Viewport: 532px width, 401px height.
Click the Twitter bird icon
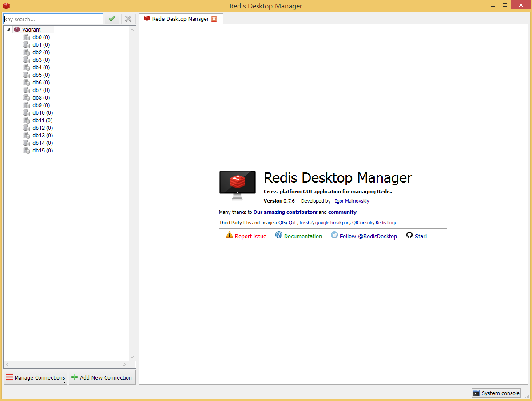tap(334, 235)
